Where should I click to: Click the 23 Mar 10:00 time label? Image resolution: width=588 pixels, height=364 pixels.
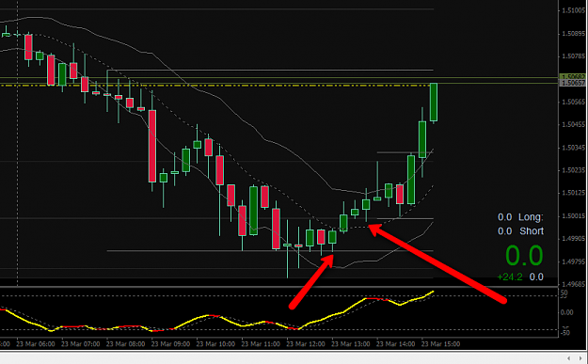(215, 343)
